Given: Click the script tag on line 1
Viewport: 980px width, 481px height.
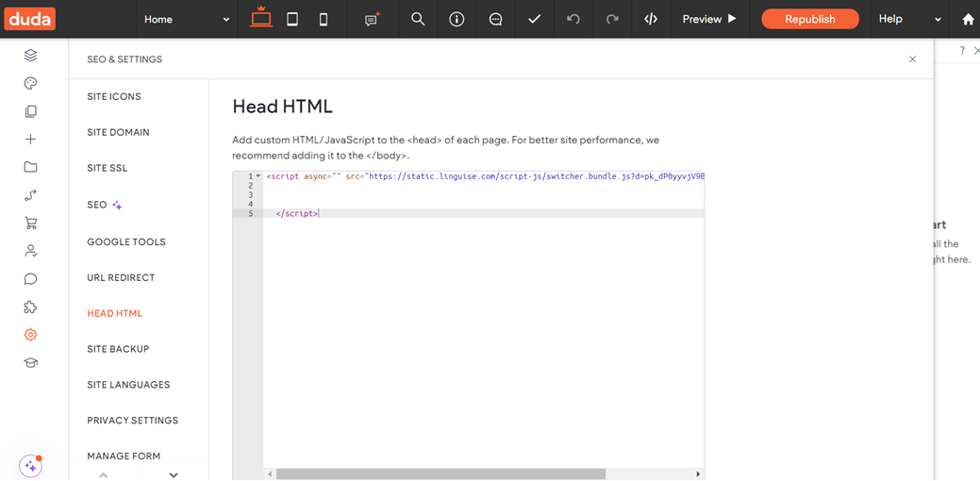Looking at the screenshot, I should tap(284, 176).
